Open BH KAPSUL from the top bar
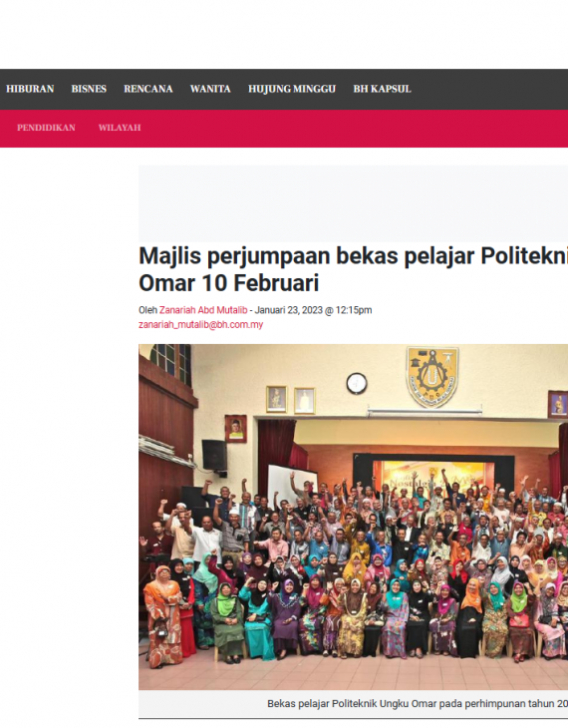The image size is (568, 728). click(x=383, y=89)
